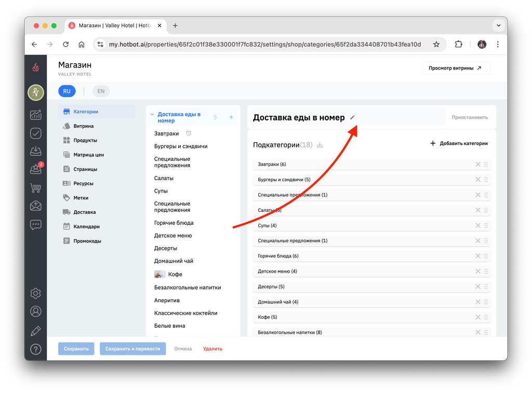
Task: Click Добавить категории button
Action: (x=459, y=143)
